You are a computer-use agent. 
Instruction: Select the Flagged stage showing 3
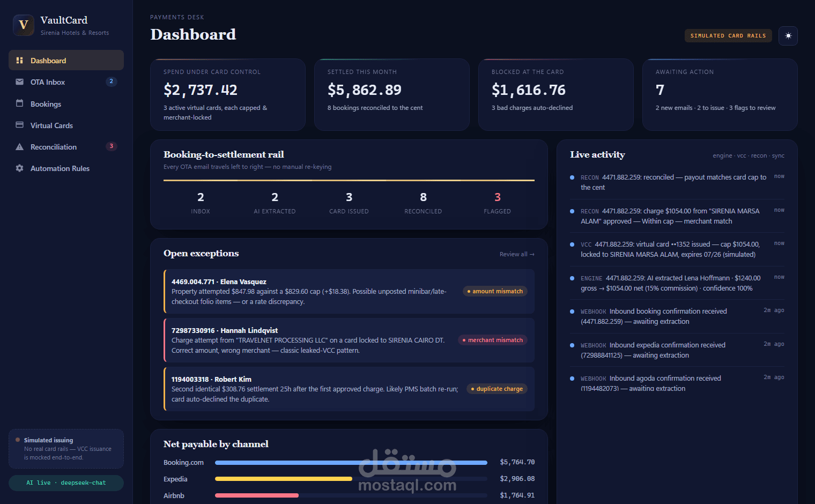point(498,203)
